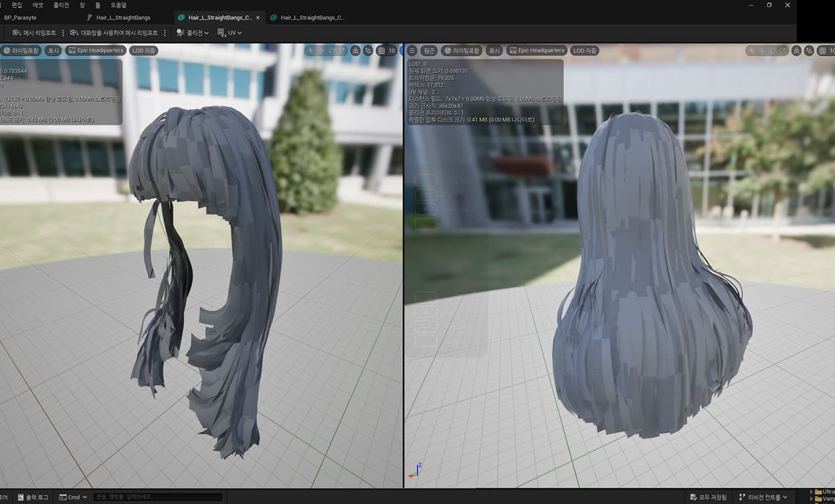Screen dimensions: 835x504
Task: Open viewport options hamburger menu in right viewport
Action: [x=412, y=51]
